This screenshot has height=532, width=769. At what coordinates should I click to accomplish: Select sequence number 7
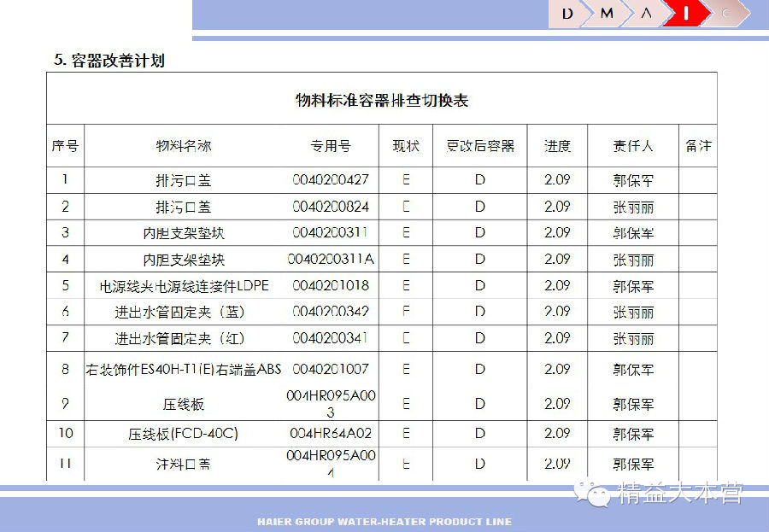click(x=65, y=338)
